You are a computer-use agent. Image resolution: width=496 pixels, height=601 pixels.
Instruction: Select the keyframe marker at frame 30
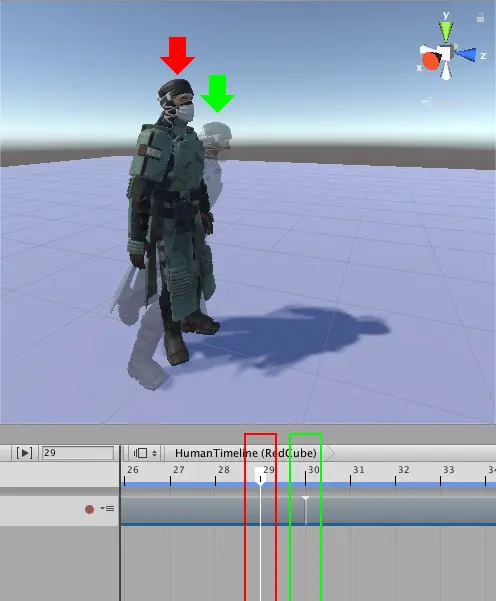click(x=305, y=499)
